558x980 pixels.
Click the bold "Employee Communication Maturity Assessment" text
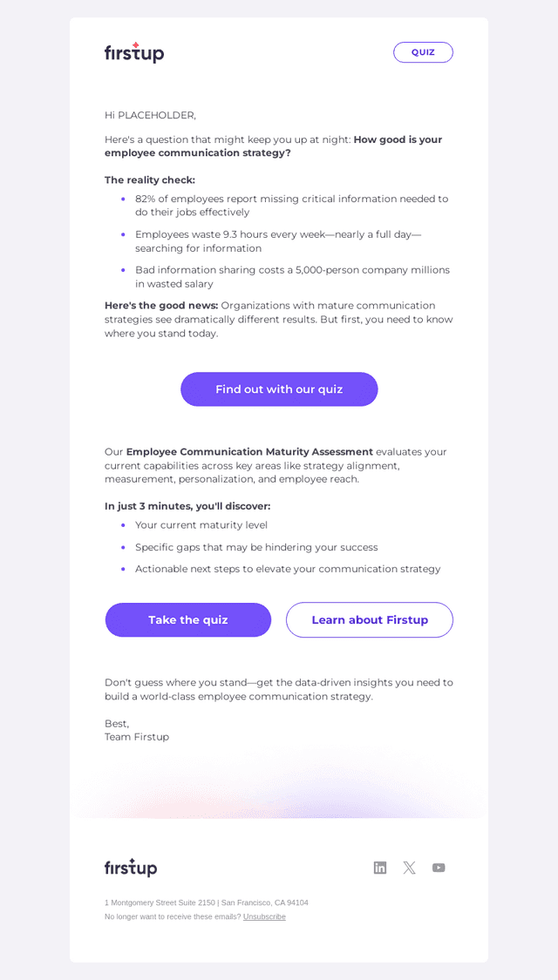(x=249, y=451)
